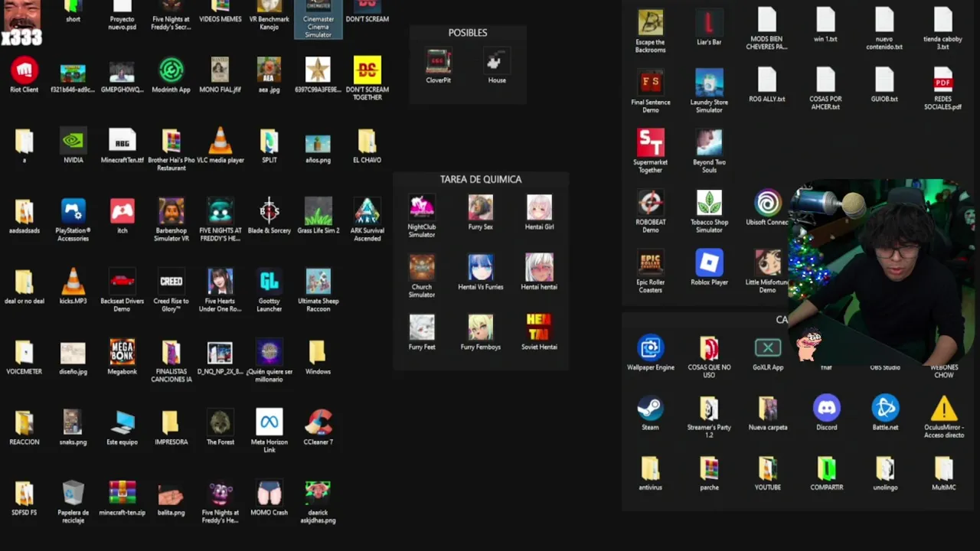Open Epic Roller Coasters
Image resolution: width=980 pixels, height=551 pixels.
[650, 263]
